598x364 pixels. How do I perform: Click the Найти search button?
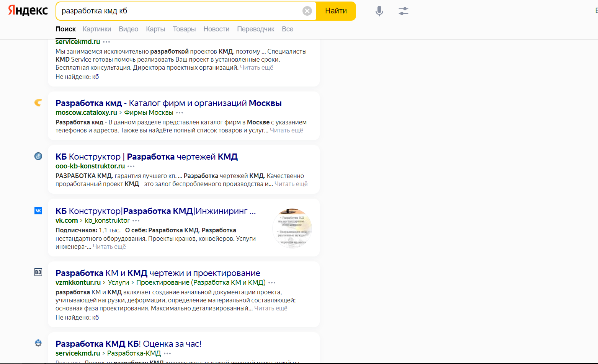[336, 11]
